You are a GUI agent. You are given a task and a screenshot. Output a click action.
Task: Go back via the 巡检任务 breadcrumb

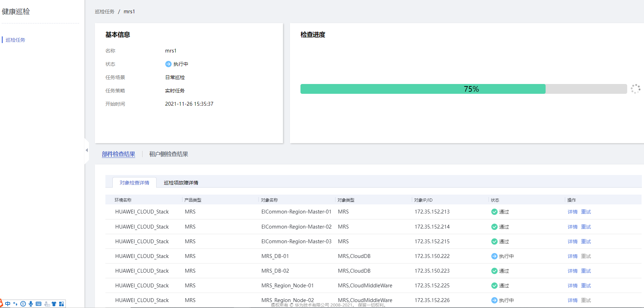105,12
